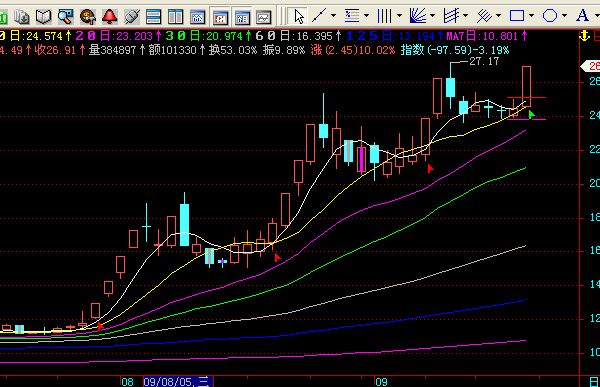Pick the text annotation A tool

point(582,16)
